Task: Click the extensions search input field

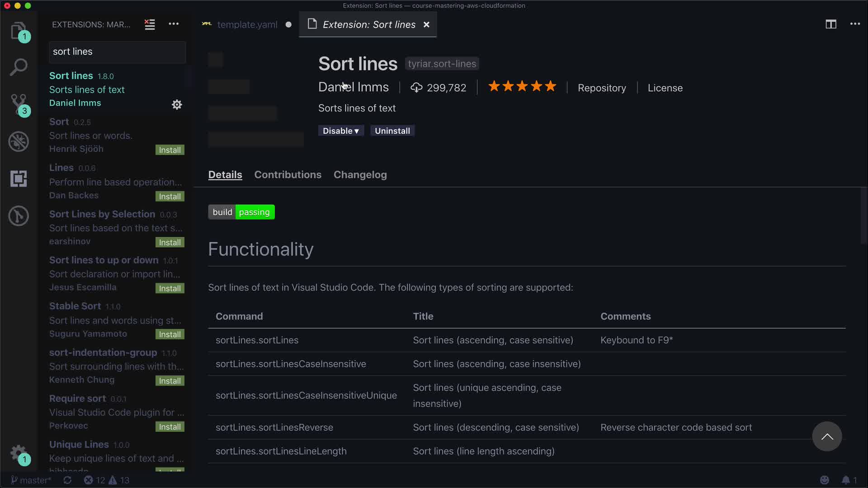Action: pos(117,52)
